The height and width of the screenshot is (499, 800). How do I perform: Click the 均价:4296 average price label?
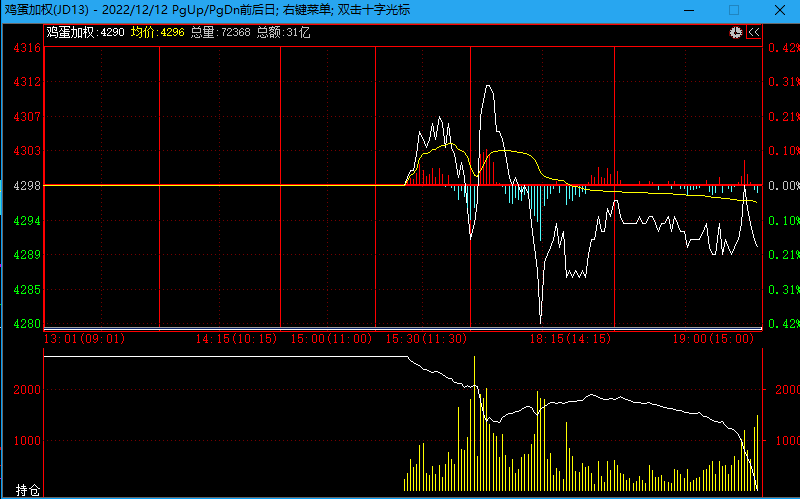[157, 32]
